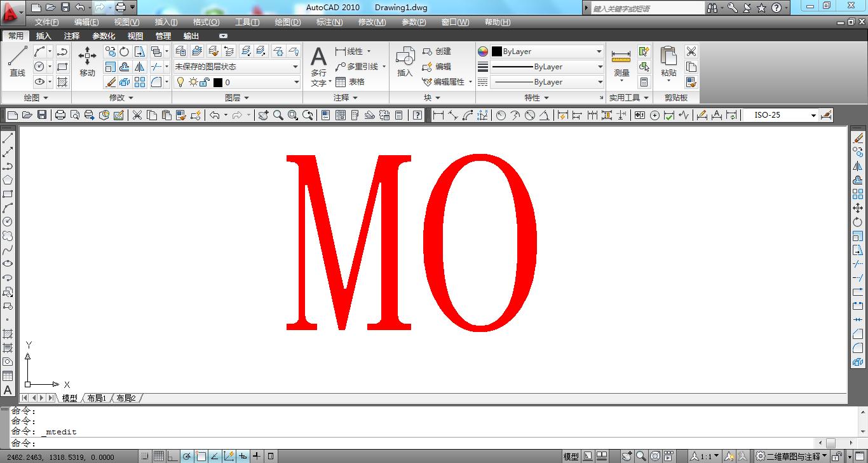This screenshot has width=868, height=463.
Task: Click the Save icon in standard toolbar
Action: click(42, 115)
